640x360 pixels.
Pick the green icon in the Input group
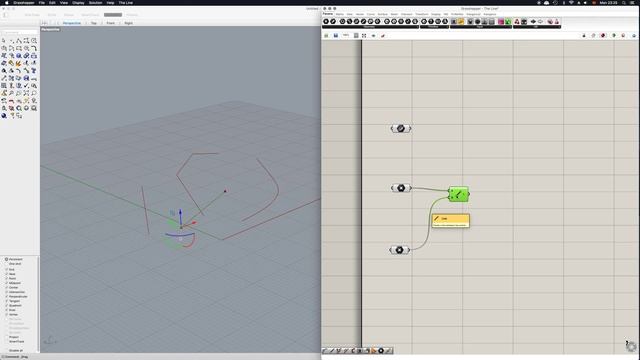click(x=508, y=21)
